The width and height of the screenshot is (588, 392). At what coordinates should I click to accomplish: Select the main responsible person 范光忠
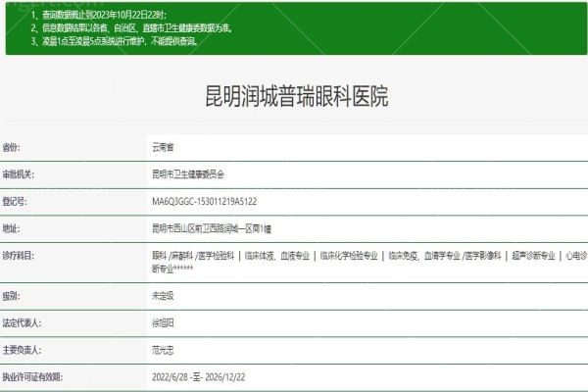(163, 350)
